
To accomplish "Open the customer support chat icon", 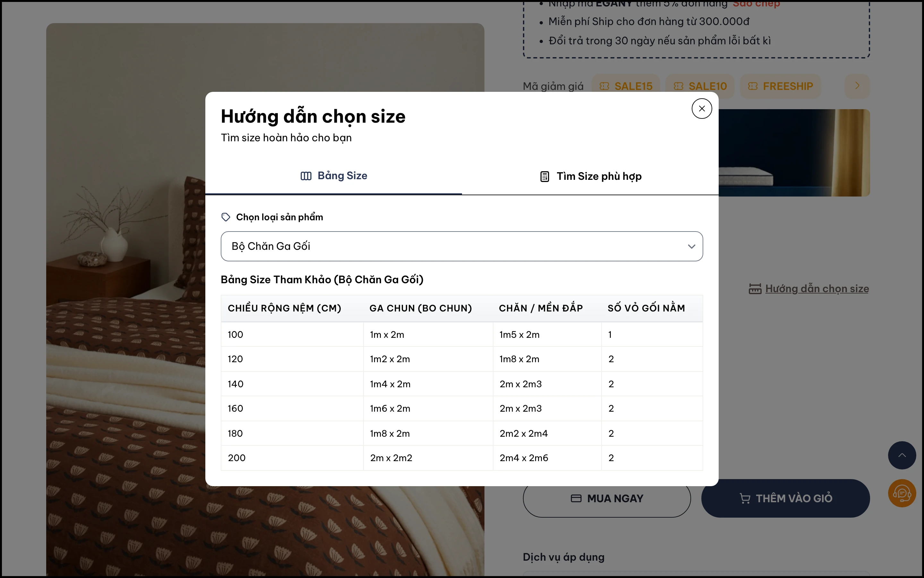I will (902, 493).
